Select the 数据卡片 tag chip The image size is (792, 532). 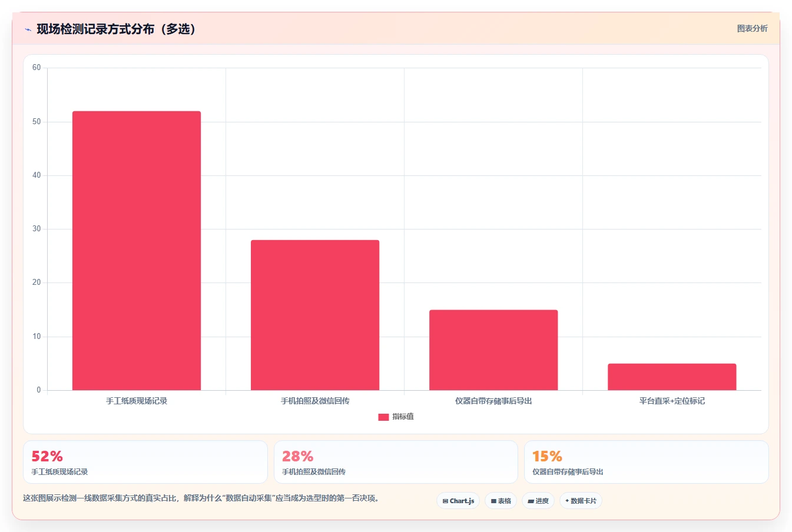tap(581, 501)
